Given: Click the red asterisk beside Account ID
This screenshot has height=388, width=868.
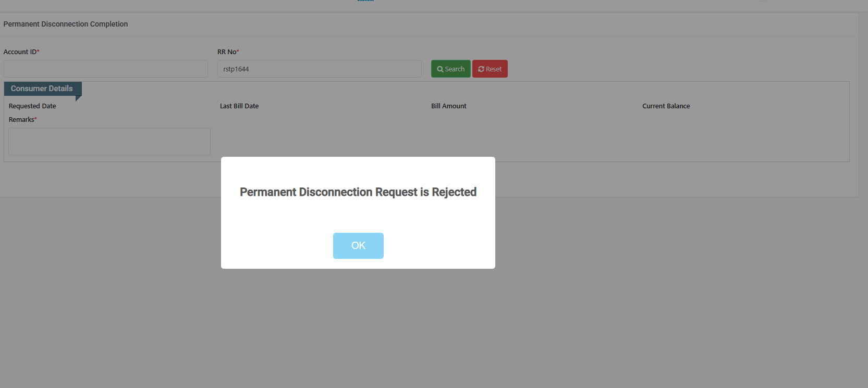Looking at the screenshot, I should [38, 52].
